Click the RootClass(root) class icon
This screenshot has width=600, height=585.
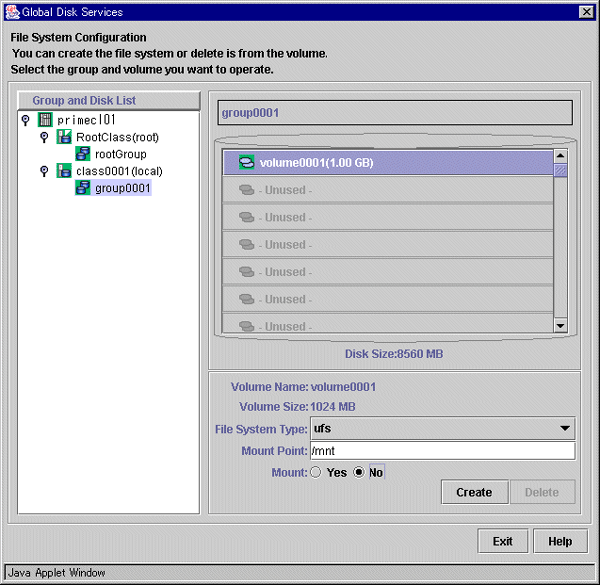coord(64,137)
